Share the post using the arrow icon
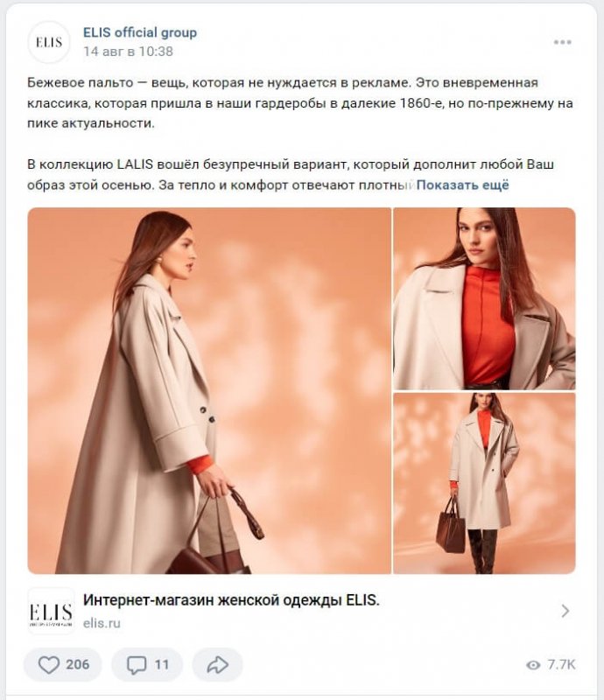The image size is (604, 700). click(x=218, y=664)
